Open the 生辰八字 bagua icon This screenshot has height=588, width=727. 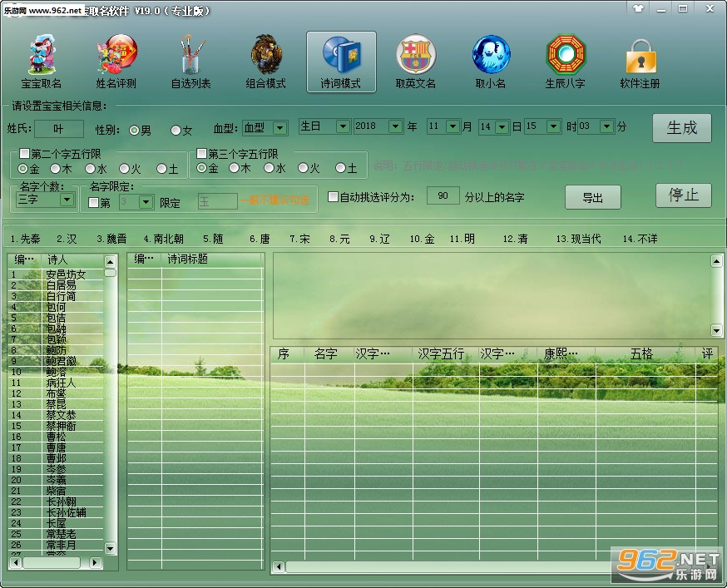pyautogui.click(x=565, y=62)
